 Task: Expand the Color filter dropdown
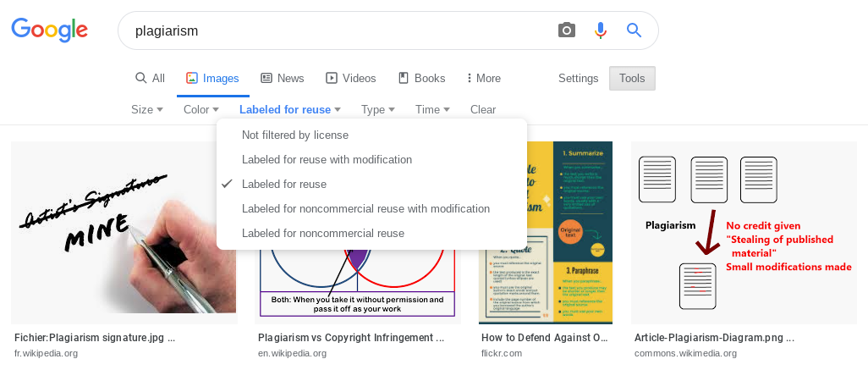(201, 109)
